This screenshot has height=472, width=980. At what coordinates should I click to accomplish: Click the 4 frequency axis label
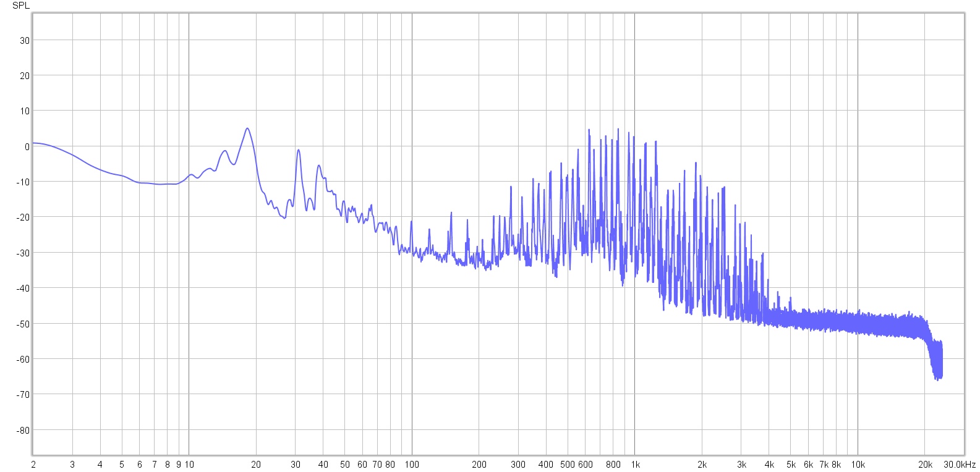[x=100, y=465]
